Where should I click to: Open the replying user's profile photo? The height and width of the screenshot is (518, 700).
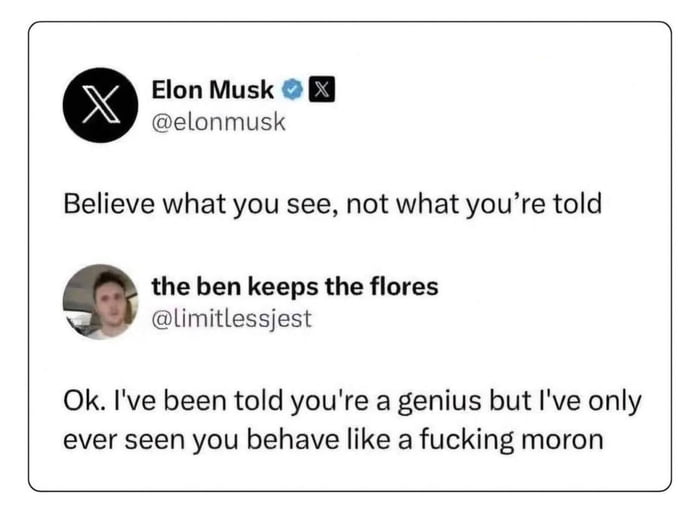click(x=99, y=301)
